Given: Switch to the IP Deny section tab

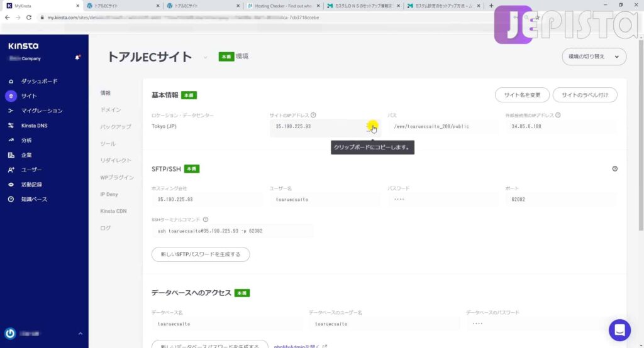Looking at the screenshot, I should (109, 194).
